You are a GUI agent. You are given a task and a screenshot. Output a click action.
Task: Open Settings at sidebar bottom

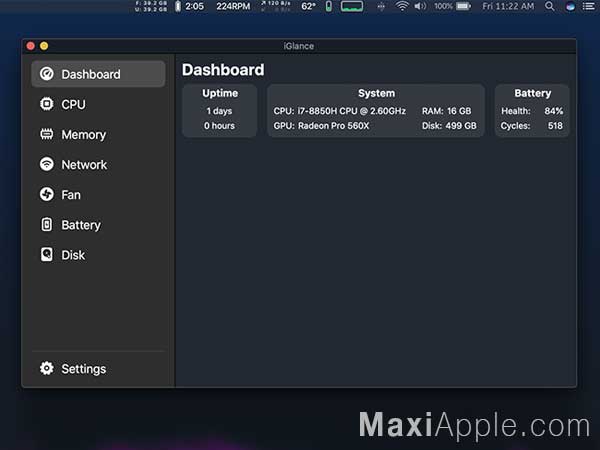tap(98, 368)
